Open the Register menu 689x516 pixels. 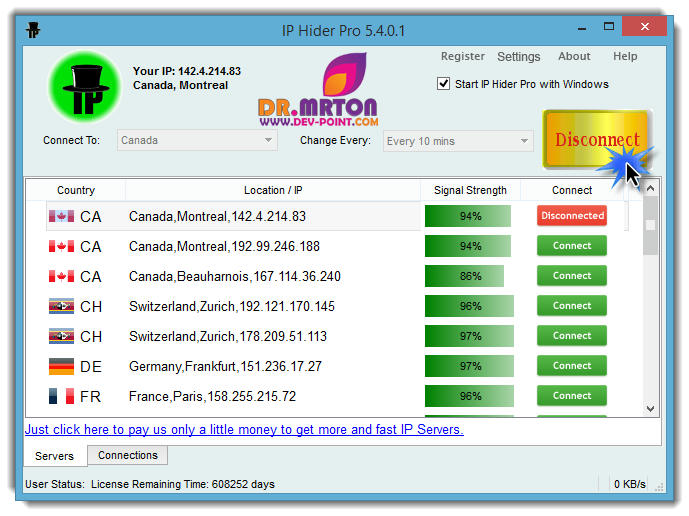pos(463,56)
